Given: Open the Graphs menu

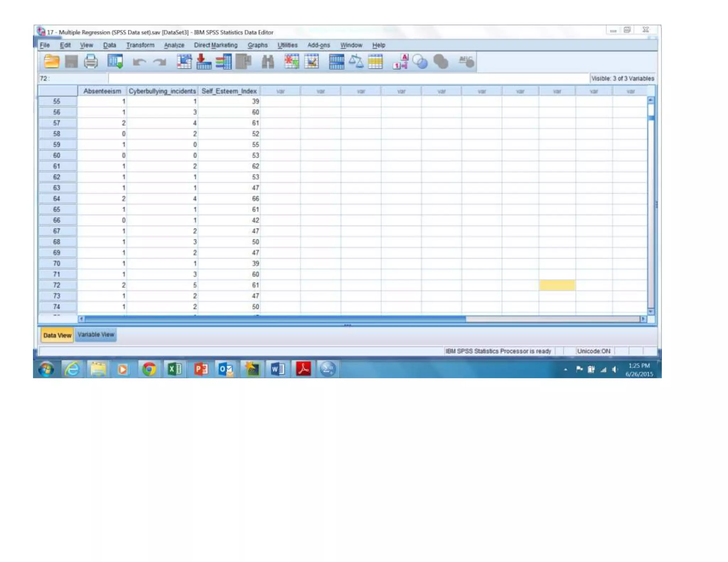Looking at the screenshot, I should [x=257, y=45].
